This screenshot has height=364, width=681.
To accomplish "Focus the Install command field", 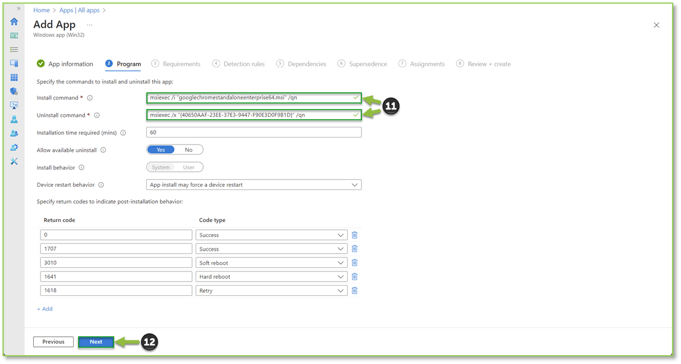I will (254, 98).
